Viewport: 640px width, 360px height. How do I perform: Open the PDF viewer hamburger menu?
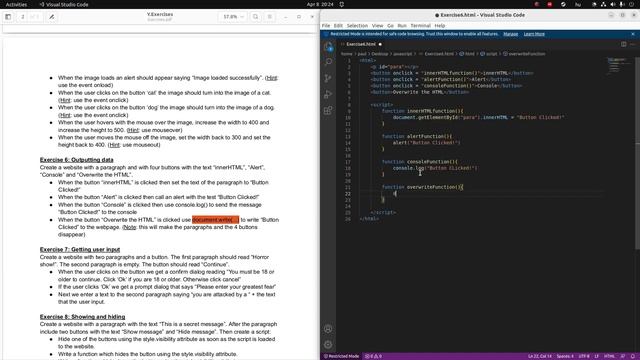tap(269, 17)
